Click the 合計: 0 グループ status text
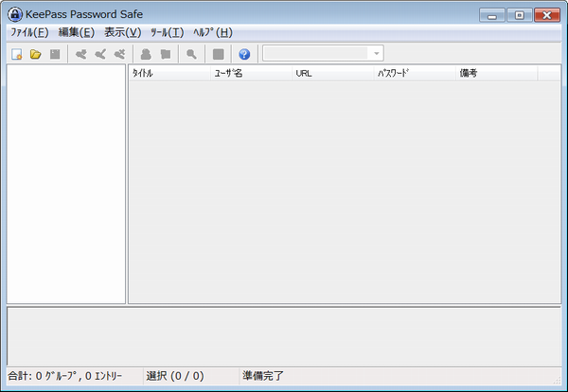Viewport: 568px width, 392px height. tap(64, 376)
